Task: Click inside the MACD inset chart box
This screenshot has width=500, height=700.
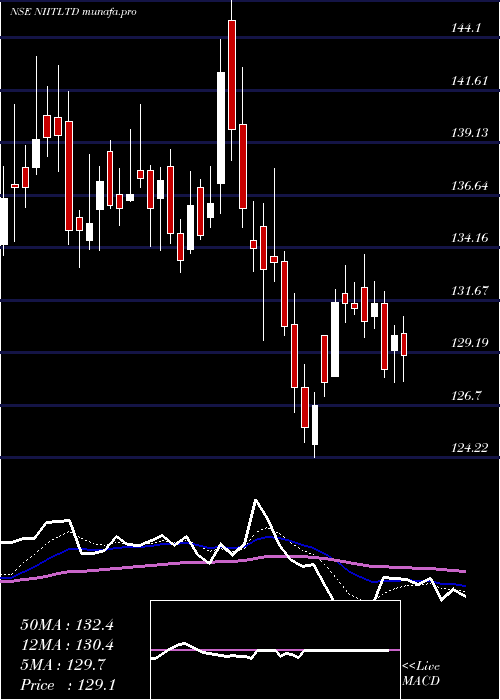Action: tap(275, 650)
